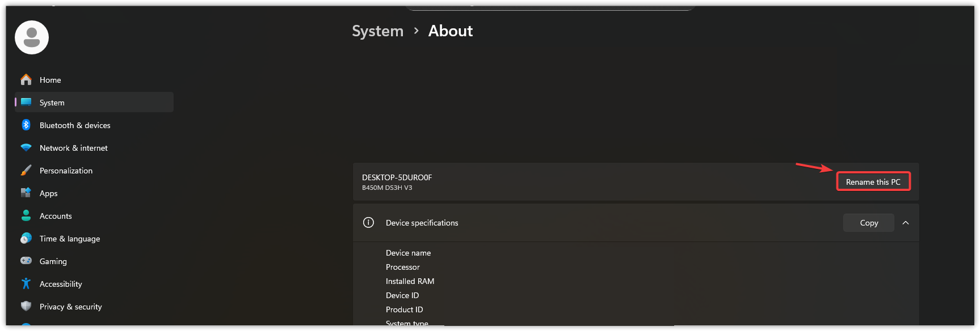Click the Processor row label

403,267
